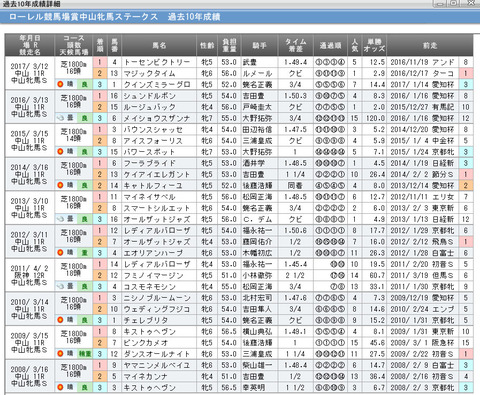The width and height of the screenshot is (480, 395).
Task: Click the 2014/ 3/16 race date cell
Action: tap(29, 174)
